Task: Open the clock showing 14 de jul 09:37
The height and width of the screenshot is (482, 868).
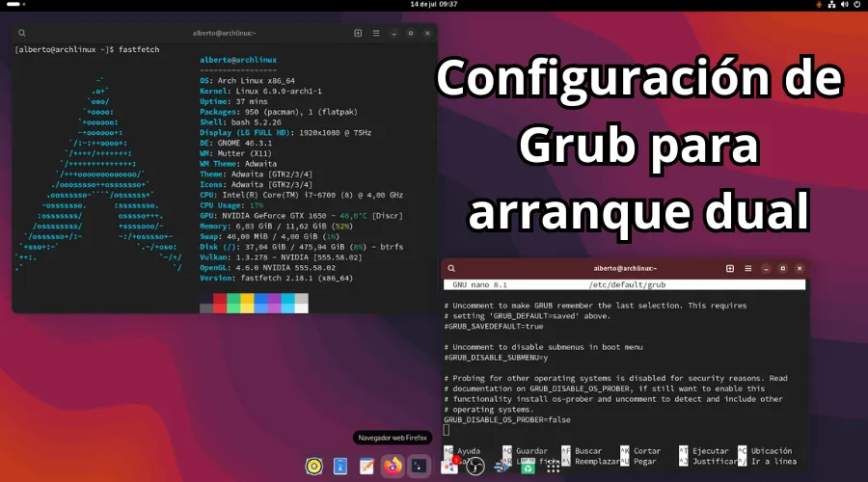Action: coord(433,4)
